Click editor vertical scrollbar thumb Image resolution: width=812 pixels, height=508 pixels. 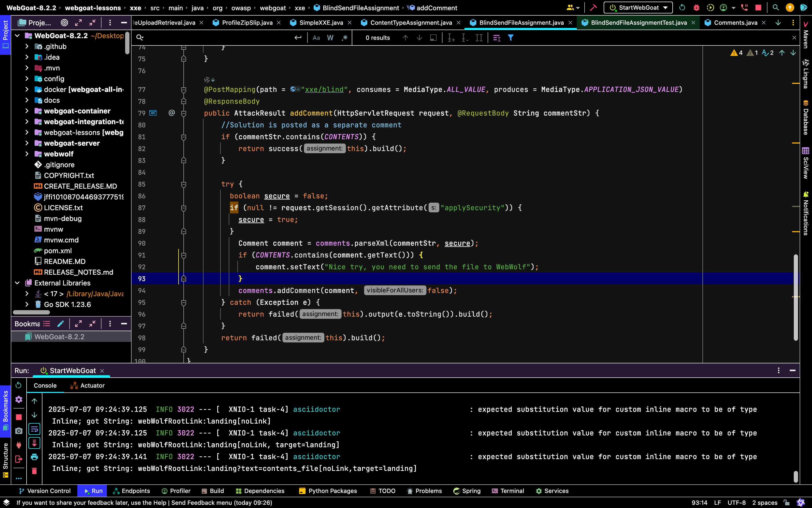tap(796, 297)
